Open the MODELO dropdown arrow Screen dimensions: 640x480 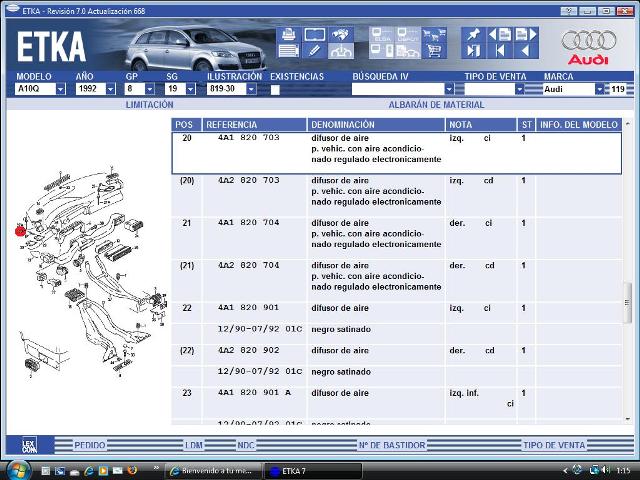pos(60,89)
